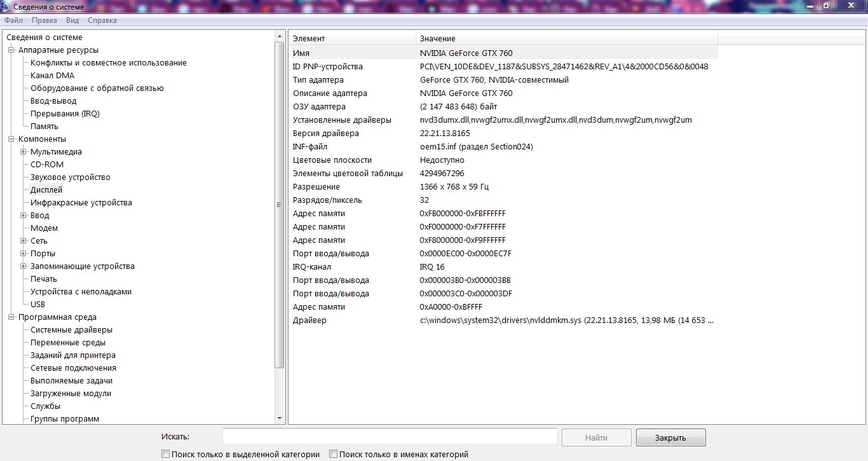Select the Цветовые плоскости row

point(504,160)
